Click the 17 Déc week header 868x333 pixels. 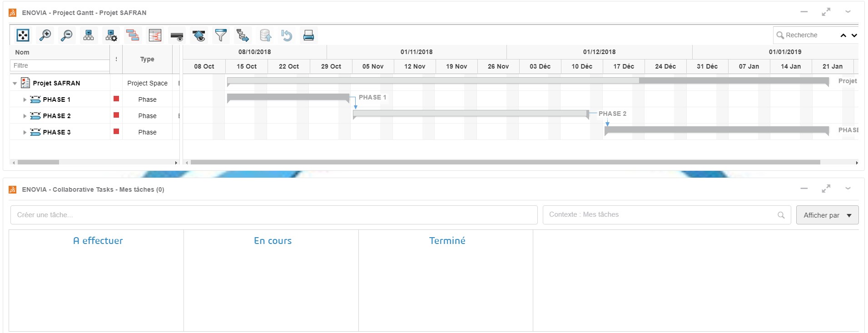coord(624,66)
